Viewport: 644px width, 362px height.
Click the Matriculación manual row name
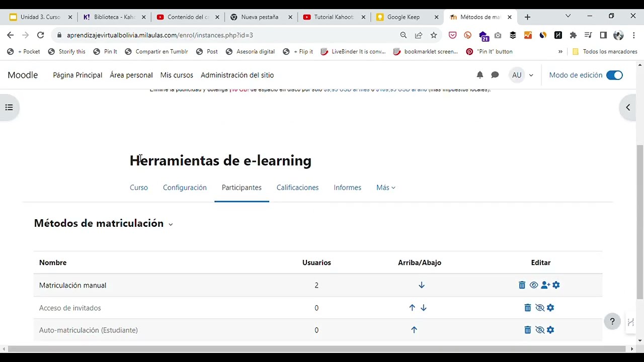tap(72, 285)
